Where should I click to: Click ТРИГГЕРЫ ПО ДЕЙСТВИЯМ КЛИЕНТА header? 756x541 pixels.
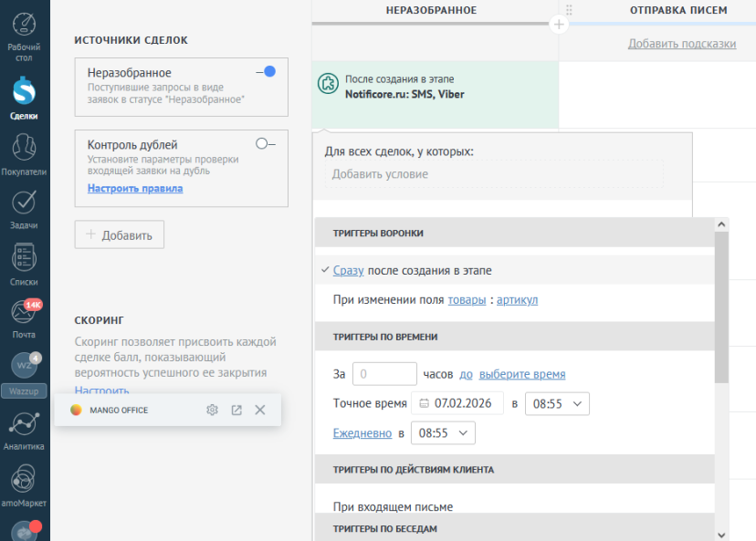tap(514, 469)
